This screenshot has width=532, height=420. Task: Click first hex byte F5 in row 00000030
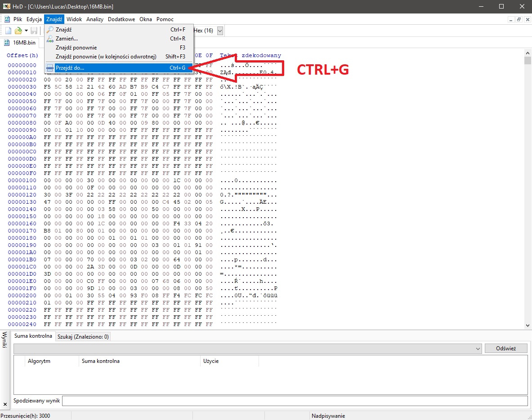point(47,87)
